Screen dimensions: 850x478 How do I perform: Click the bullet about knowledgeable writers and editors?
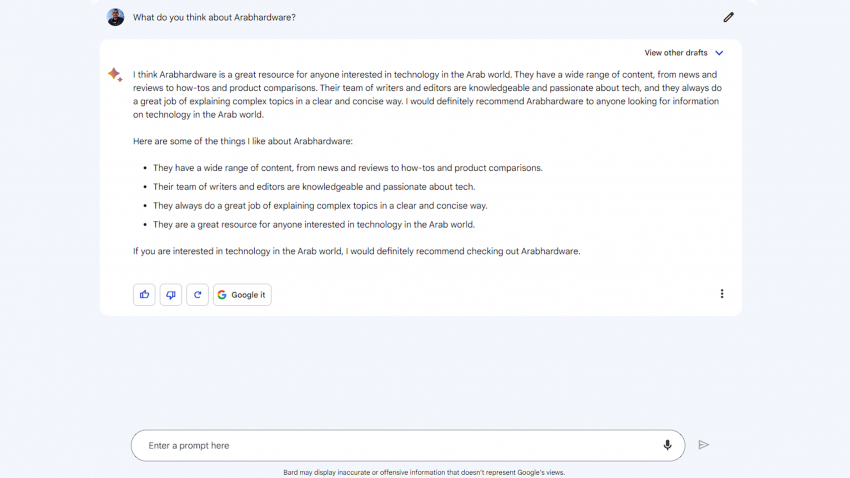point(314,187)
